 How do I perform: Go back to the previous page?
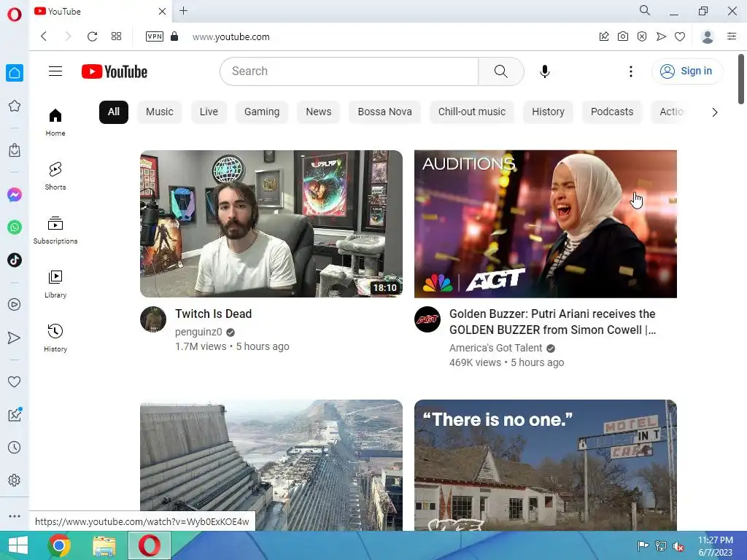point(44,36)
